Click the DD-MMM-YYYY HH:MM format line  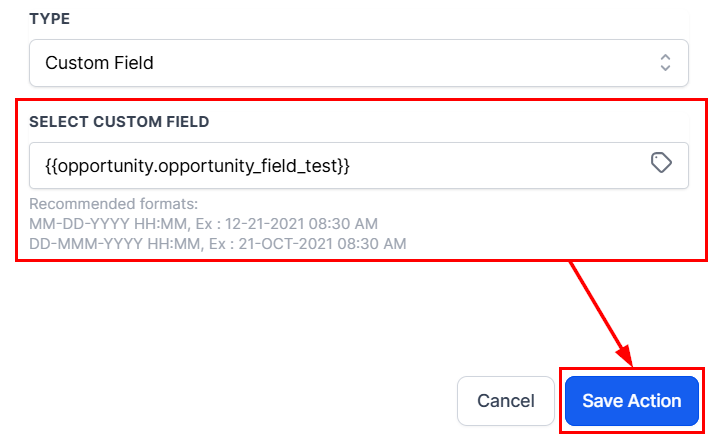tap(217, 243)
